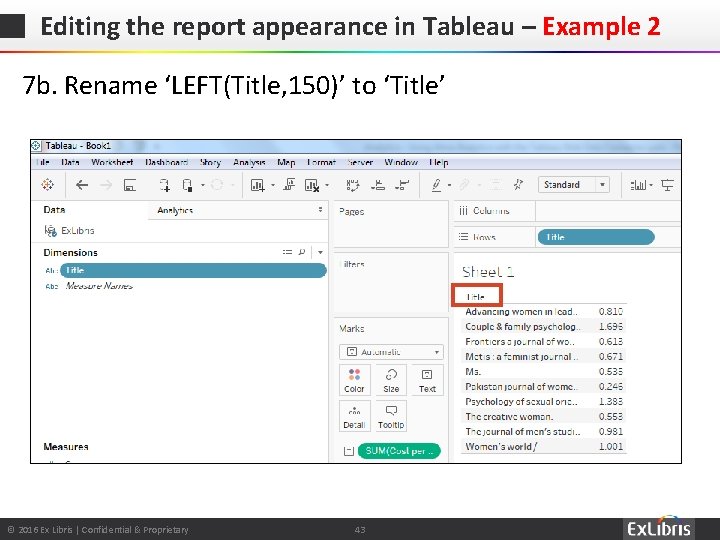Open the Dashboard menu
Image resolution: width=720 pixels, height=540 pixels.
point(166,162)
